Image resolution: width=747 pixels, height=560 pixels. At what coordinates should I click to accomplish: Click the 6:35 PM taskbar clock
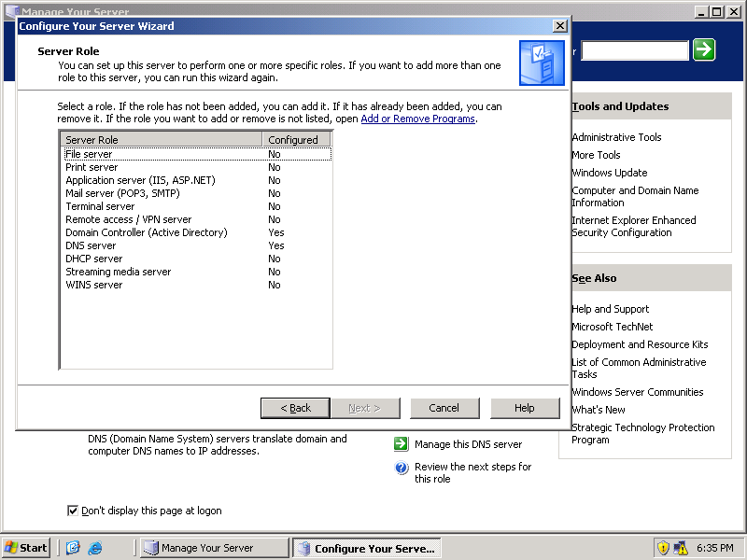pyautogui.click(x=715, y=548)
